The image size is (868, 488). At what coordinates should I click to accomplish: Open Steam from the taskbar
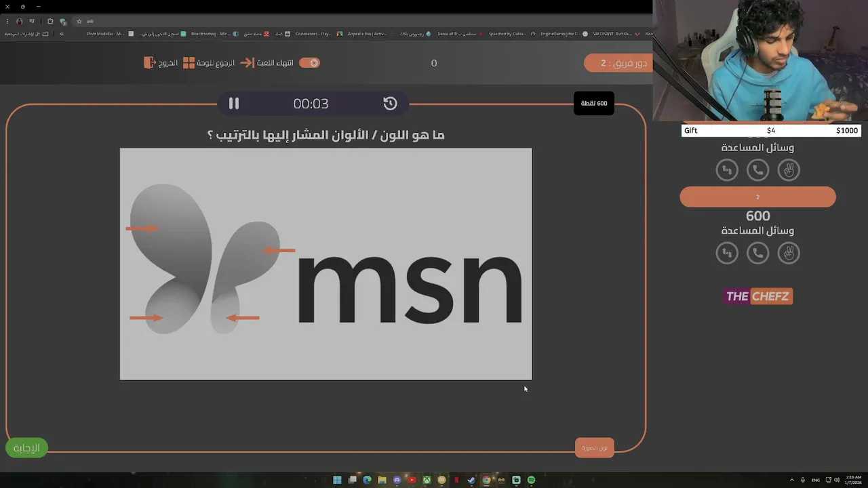click(471, 480)
